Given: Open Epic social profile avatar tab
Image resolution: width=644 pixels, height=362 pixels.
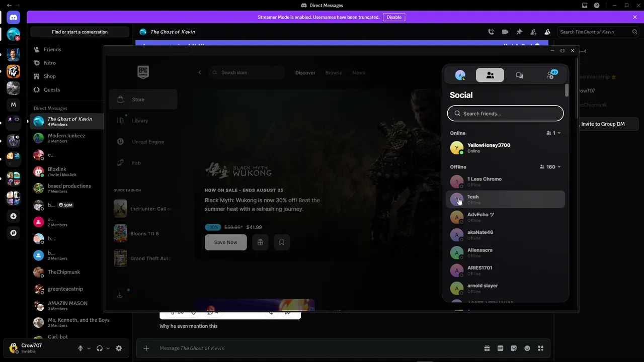Looking at the screenshot, I should coord(460,75).
